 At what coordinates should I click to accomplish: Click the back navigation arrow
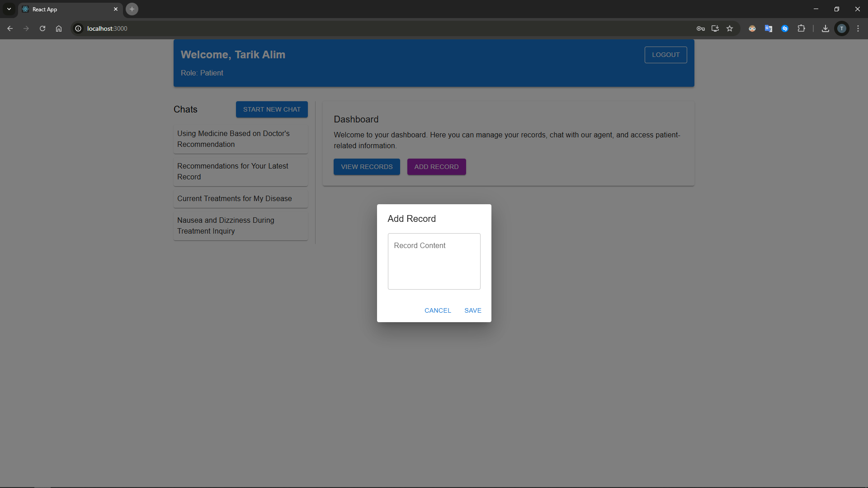10,28
